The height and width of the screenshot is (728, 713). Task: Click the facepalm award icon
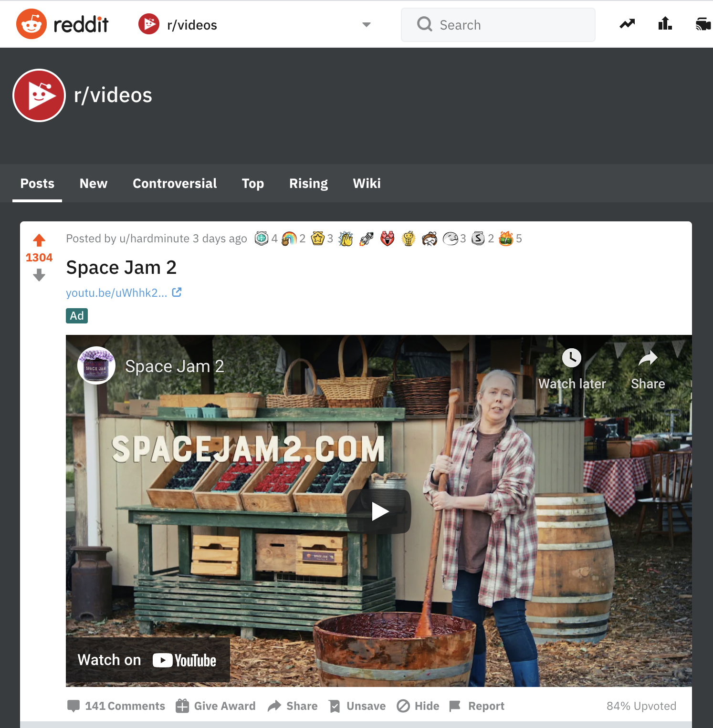pyautogui.click(x=430, y=238)
